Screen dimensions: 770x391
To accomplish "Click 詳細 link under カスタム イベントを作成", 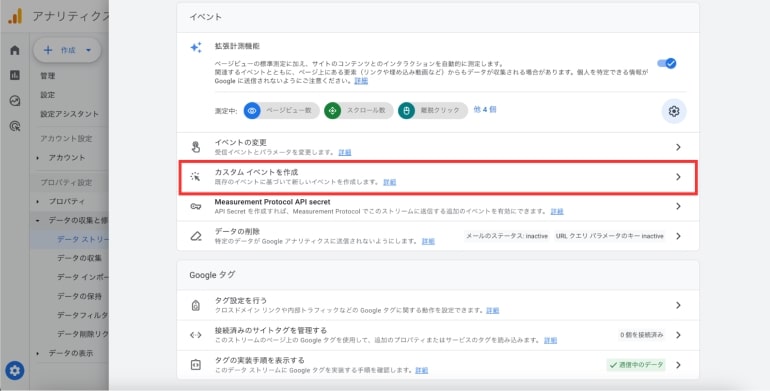I will (x=389, y=182).
